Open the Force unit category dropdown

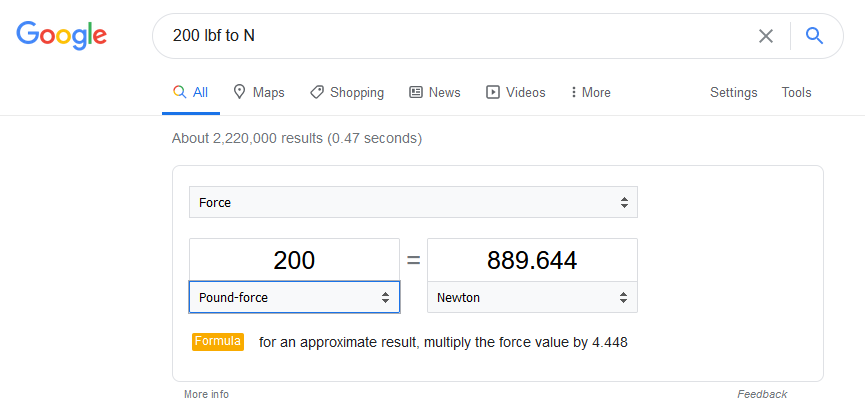[x=413, y=202]
